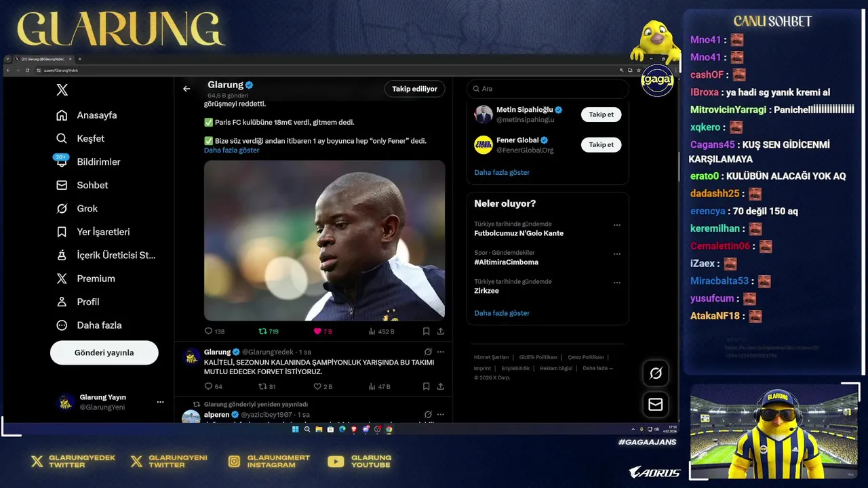Screen dimensions: 868x488
Task: Share the FORVET tweet
Action: point(440,386)
